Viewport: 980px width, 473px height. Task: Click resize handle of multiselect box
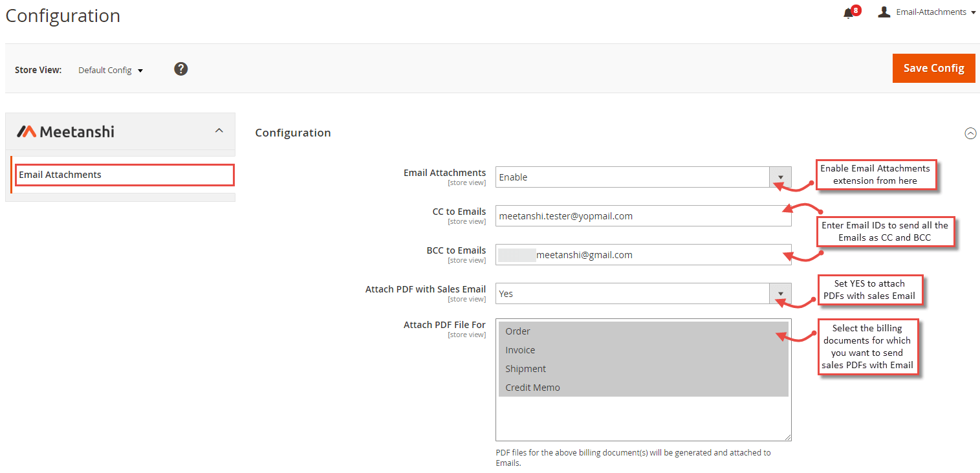[787, 437]
